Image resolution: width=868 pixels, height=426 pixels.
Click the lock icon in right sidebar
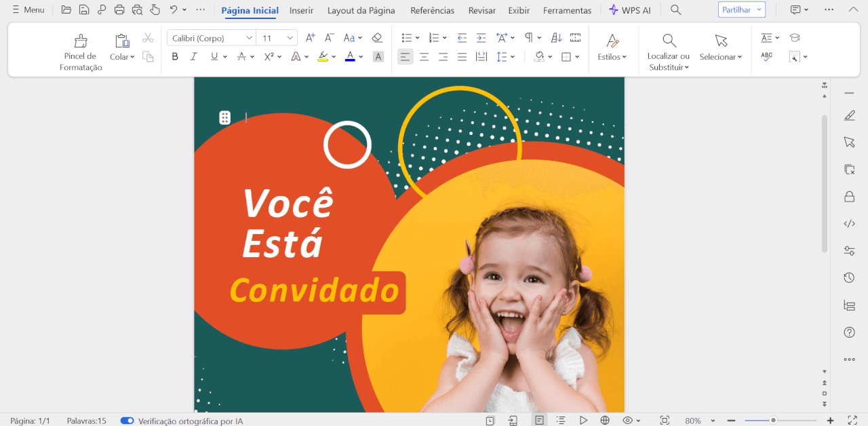849,196
